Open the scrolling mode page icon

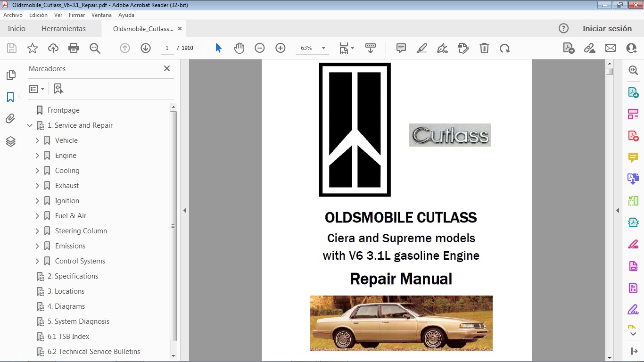(371, 48)
